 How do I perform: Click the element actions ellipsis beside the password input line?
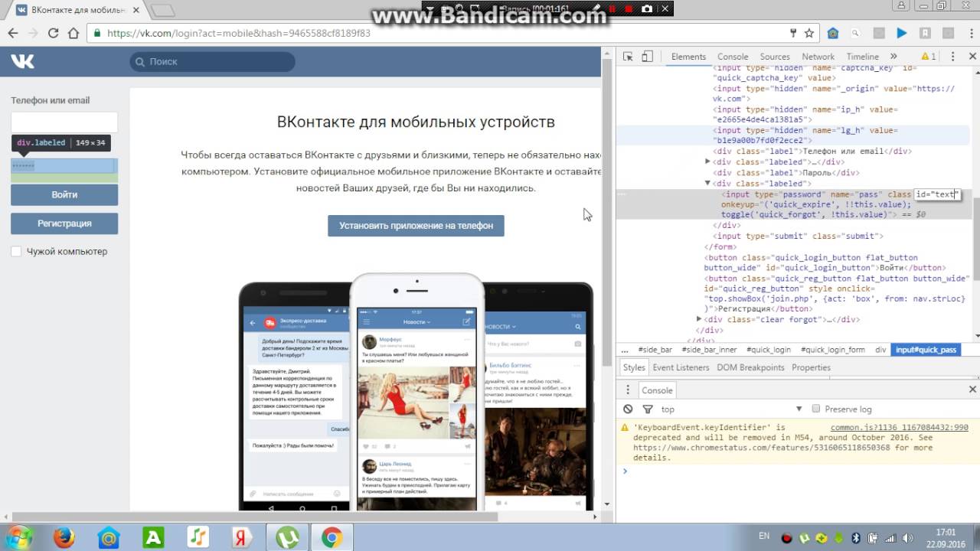622,194
